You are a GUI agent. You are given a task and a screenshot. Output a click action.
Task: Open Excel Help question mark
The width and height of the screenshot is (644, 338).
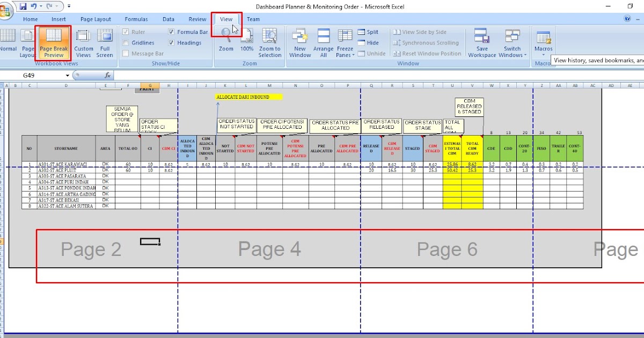click(627, 19)
